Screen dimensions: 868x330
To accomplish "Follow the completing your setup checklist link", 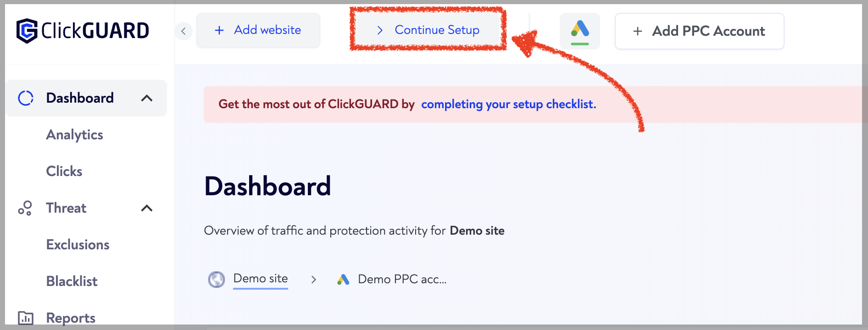I will pyautogui.click(x=509, y=104).
